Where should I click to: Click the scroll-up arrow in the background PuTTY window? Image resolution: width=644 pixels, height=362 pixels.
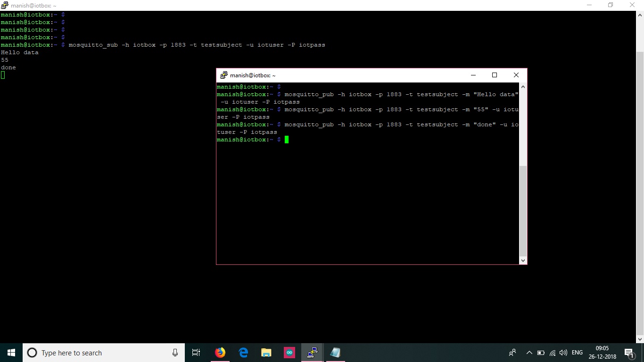[x=640, y=15]
